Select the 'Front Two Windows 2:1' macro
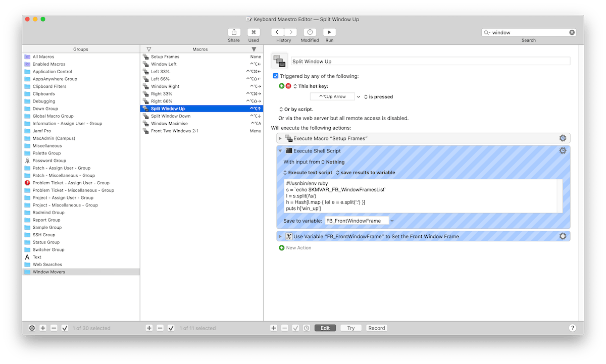Image resolution: width=606 pixels, height=364 pixels. (x=202, y=131)
